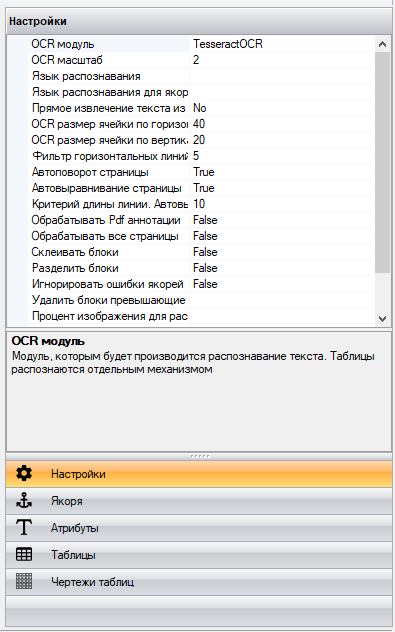Click the scroll up arrow in property grid

coord(383,44)
